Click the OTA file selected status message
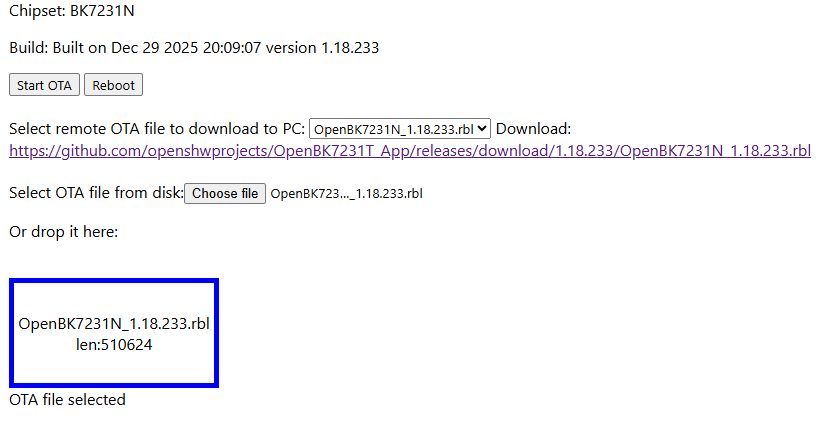This screenshot has width=824, height=425. [67, 400]
